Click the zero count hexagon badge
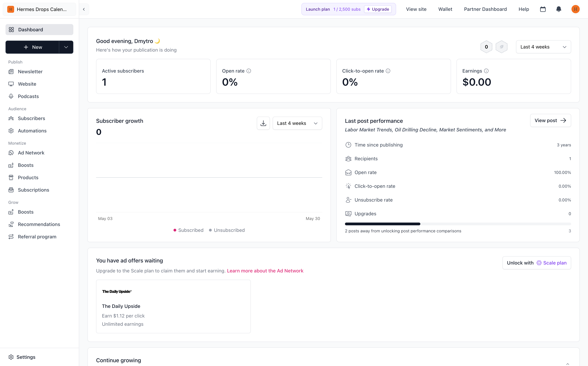The image size is (588, 366). [x=486, y=47]
